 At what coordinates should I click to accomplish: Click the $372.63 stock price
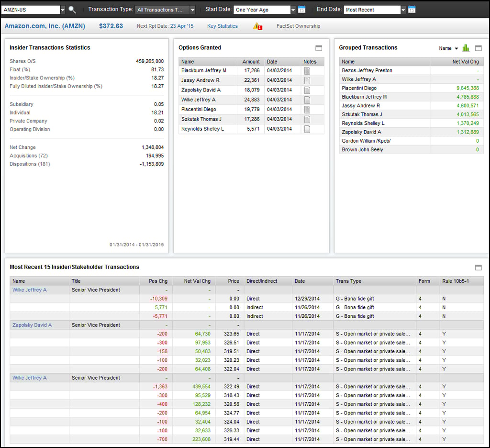point(111,26)
